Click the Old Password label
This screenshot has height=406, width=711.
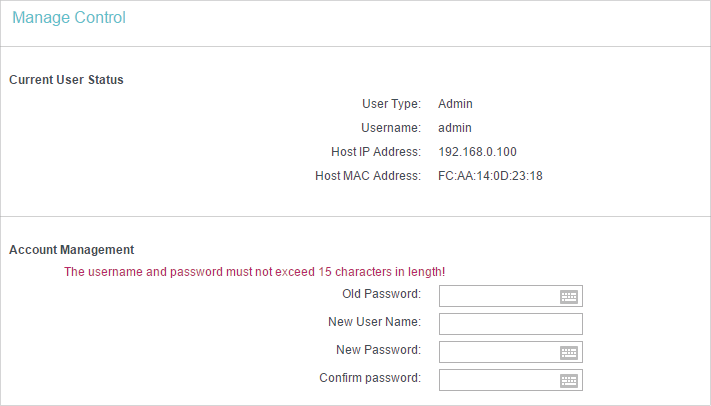[x=381, y=294]
